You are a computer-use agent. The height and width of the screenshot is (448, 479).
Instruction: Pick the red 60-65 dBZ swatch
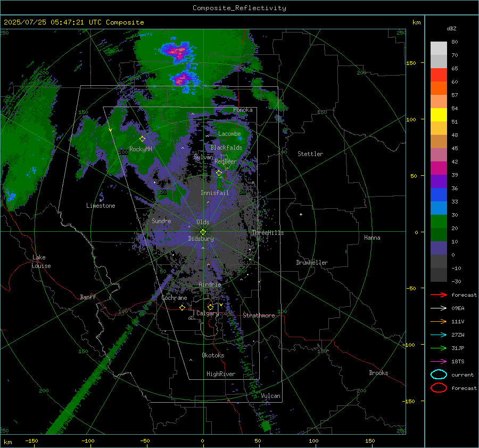pos(439,75)
